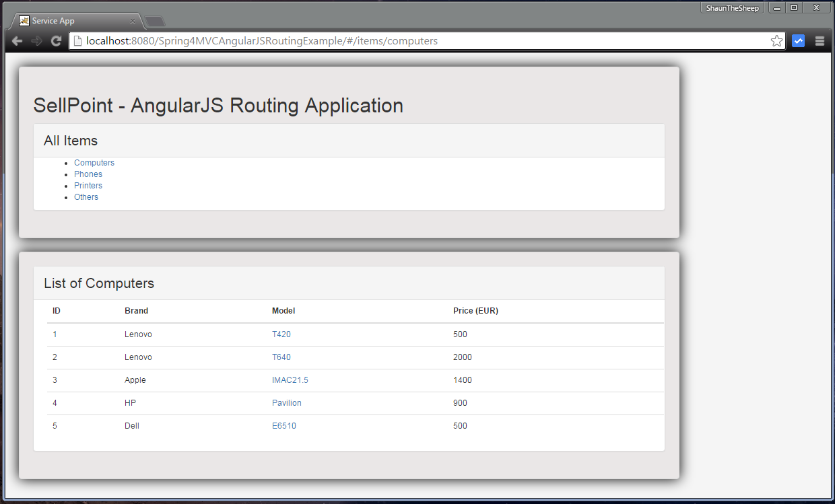Viewport: 835px width, 504px height.
Task: Open the Others category link
Action: (x=86, y=196)
